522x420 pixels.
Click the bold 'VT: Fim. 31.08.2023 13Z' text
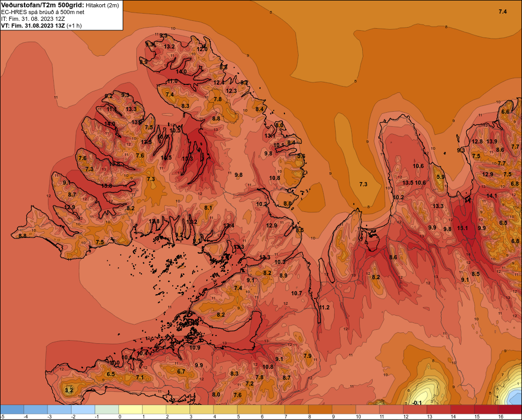pyautogui.click(x=33, y=26)
